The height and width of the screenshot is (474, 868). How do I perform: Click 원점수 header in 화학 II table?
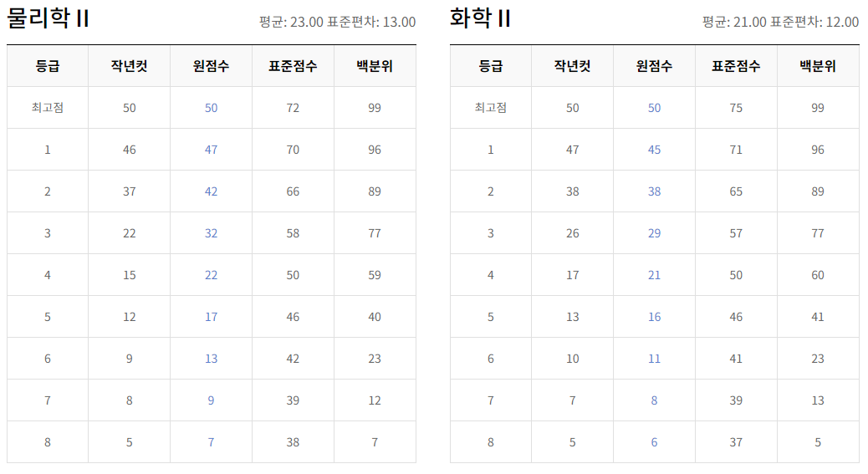pyautogui.click(x=654, y=66)
